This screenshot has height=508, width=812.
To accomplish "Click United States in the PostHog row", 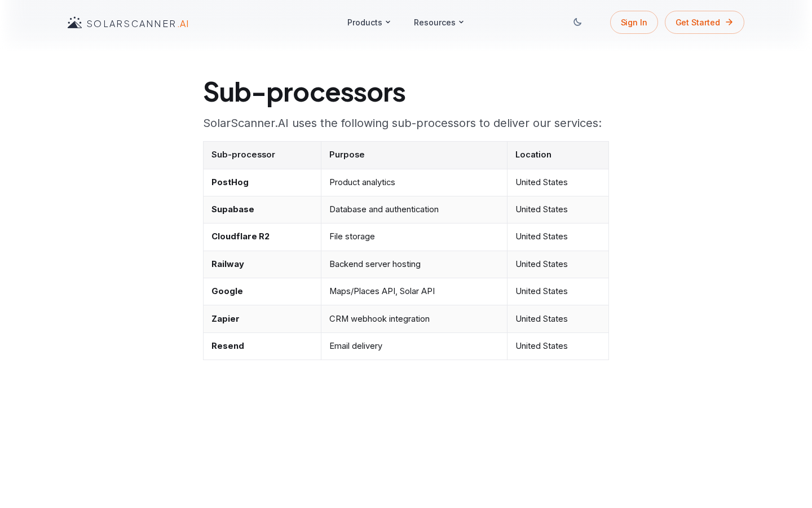I will (558, 182).
